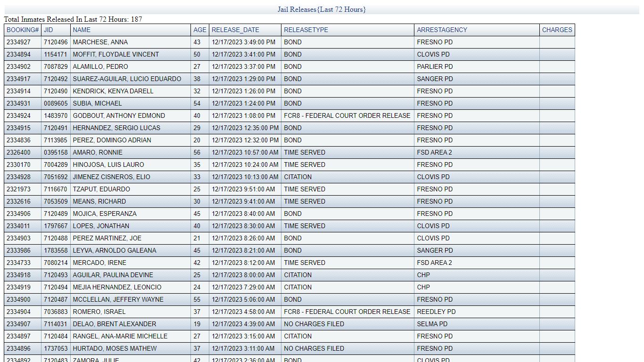644x362 pixels.
Task: Click TIME SERVED in Amaro row
Action: coord(305,152)
